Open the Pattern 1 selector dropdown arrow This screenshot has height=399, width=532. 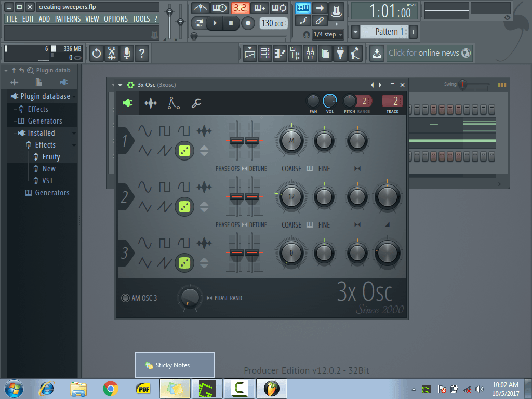(x=355, y=32)
